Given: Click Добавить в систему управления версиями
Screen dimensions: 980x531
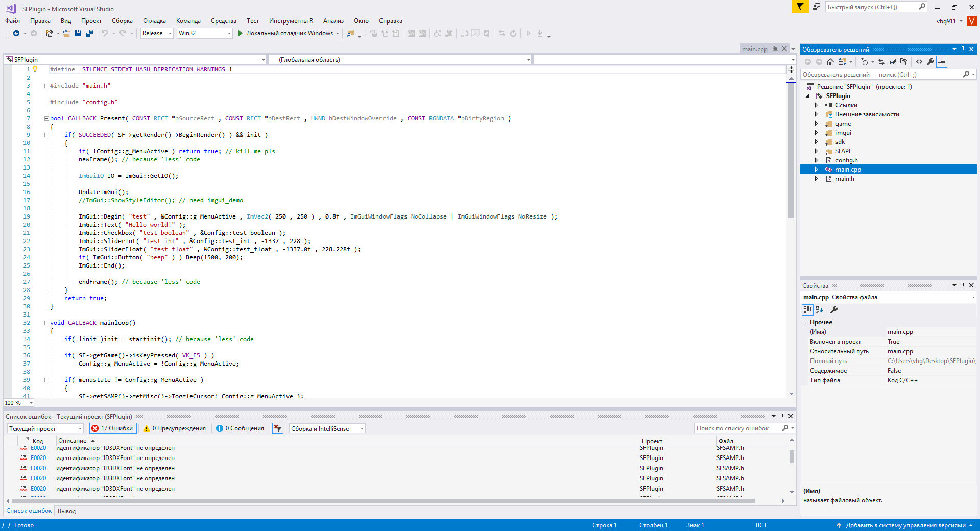Looking at the screenshot, I should pyautogui.click(x=906, y=525).
